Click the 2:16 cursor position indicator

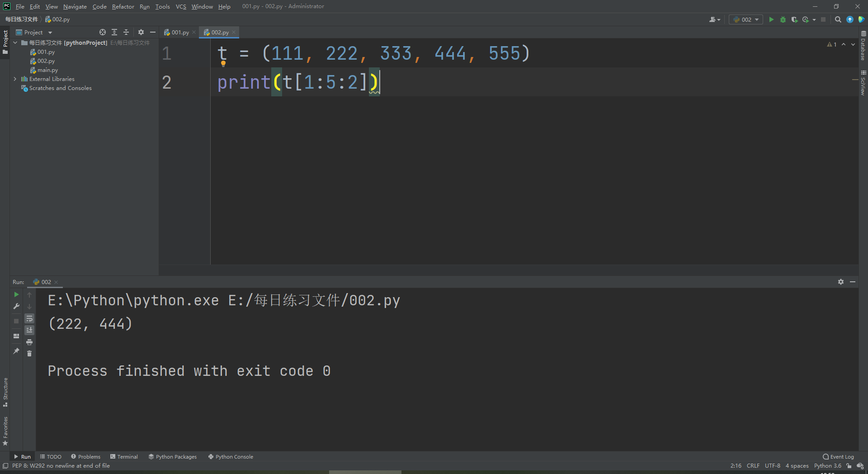tap(736, 466)
